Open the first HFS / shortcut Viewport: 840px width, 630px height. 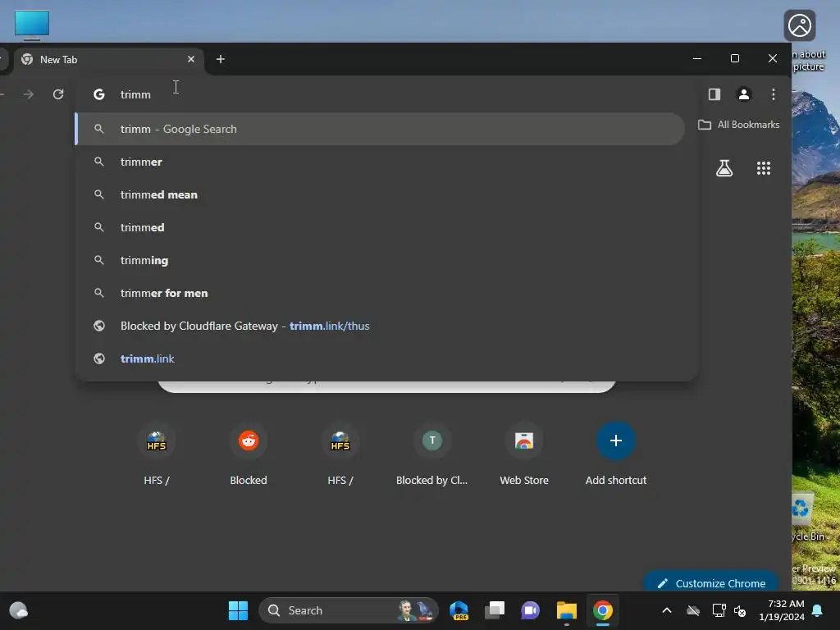pos(157,454)
